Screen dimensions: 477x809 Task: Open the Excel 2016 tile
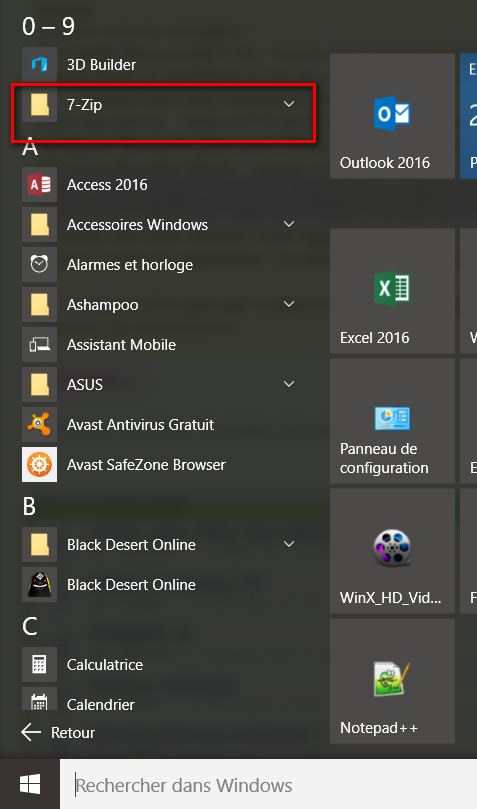pos(392,291)
